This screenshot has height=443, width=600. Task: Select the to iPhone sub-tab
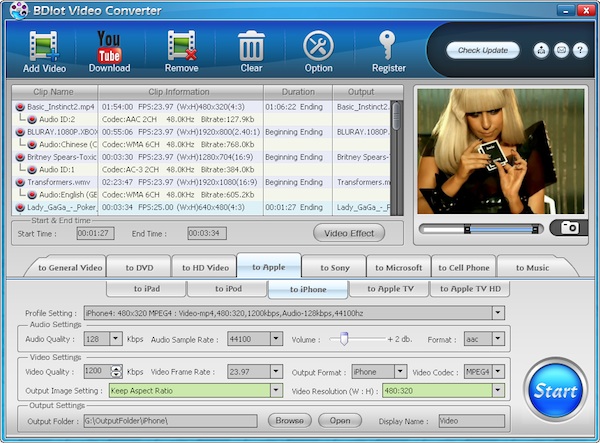tap(308, 290)
